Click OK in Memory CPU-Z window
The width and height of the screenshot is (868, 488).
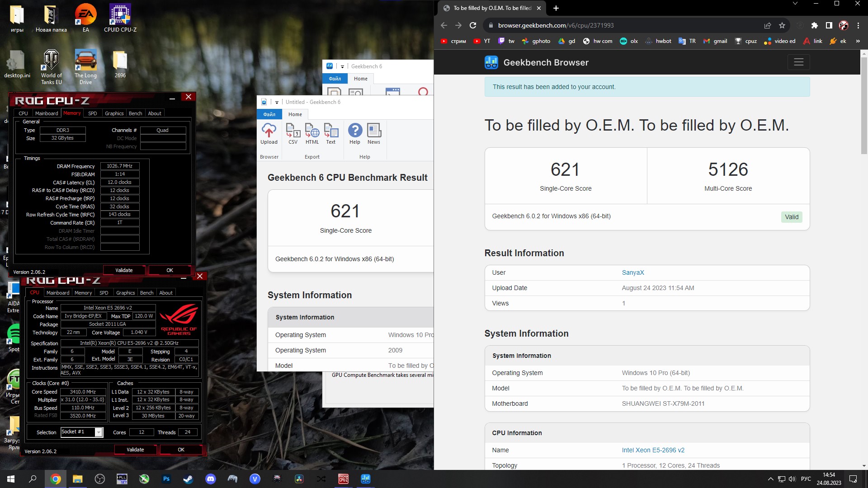[x=170, y=270]
